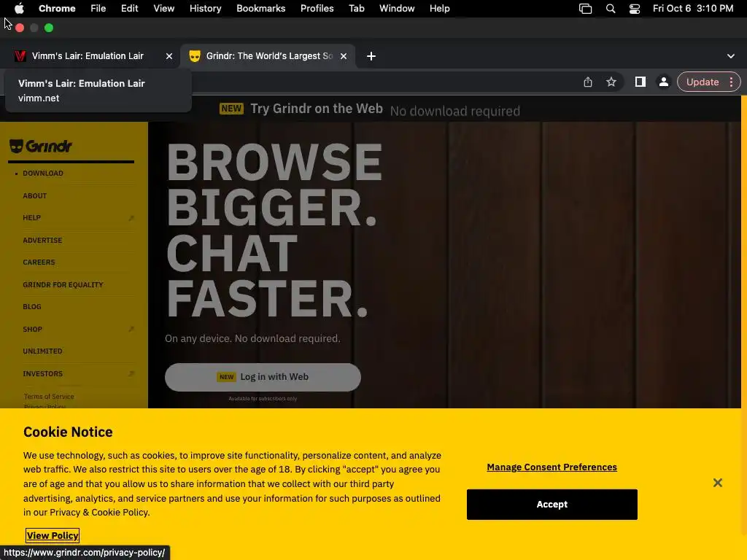Toggle the Chrome side panel

coord(640,82)
